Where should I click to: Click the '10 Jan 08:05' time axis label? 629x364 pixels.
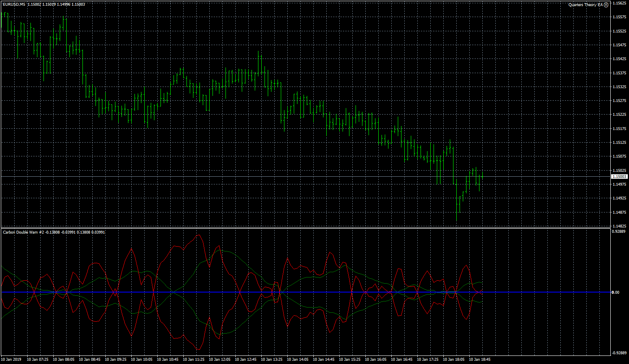(x=64, y=359)
